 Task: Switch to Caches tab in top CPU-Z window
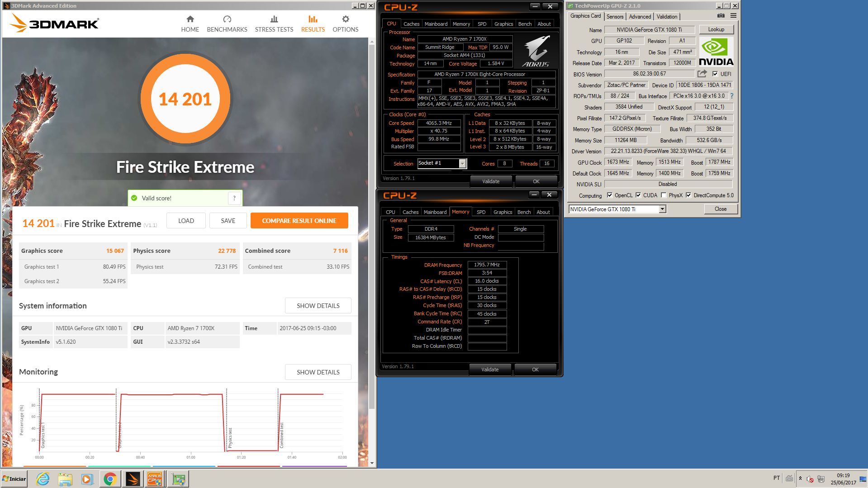(x=412, y=24)
